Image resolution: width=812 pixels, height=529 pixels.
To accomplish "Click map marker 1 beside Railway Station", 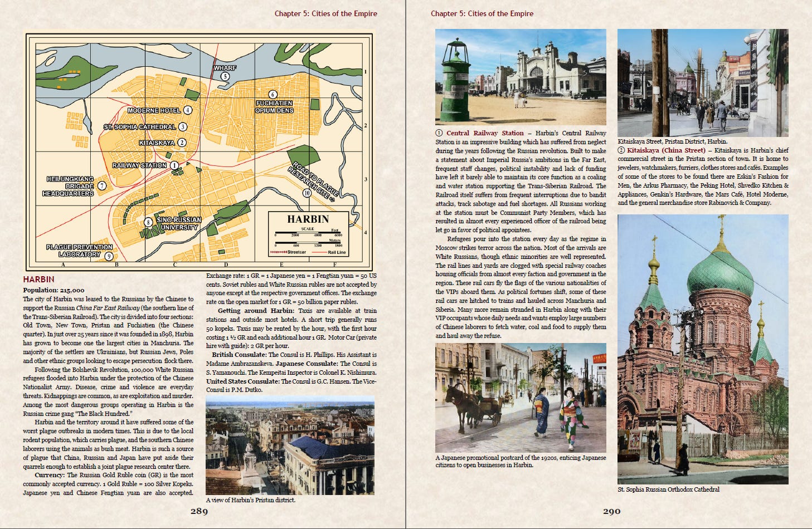I will click(x=174, y=165).
